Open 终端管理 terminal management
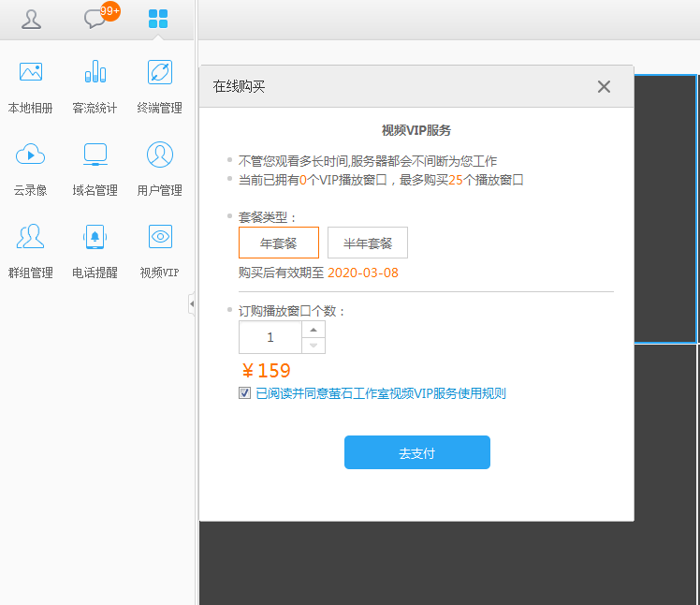 pos(159,72)
